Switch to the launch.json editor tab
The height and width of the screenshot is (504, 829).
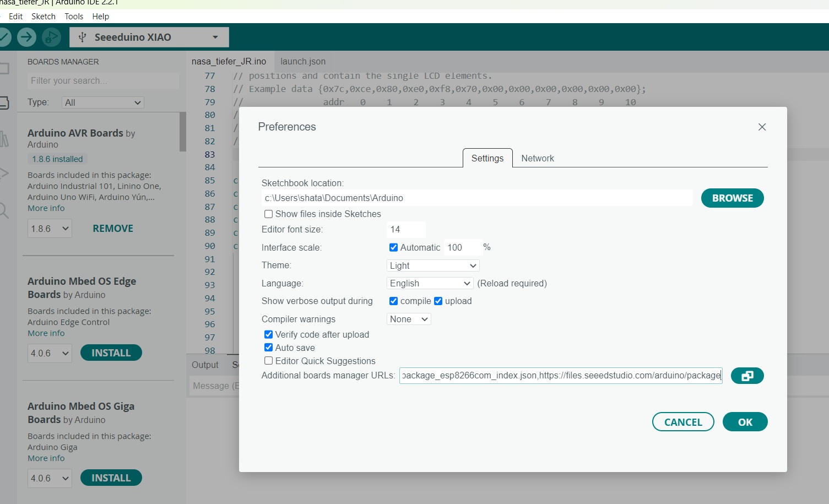tap(303, 61)
